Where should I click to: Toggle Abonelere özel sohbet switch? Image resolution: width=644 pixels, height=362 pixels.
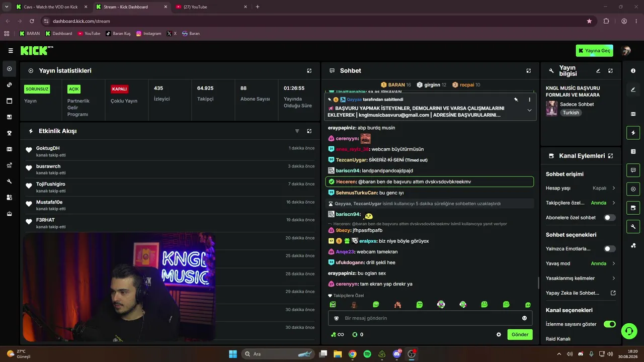click(x=609, y=218)
